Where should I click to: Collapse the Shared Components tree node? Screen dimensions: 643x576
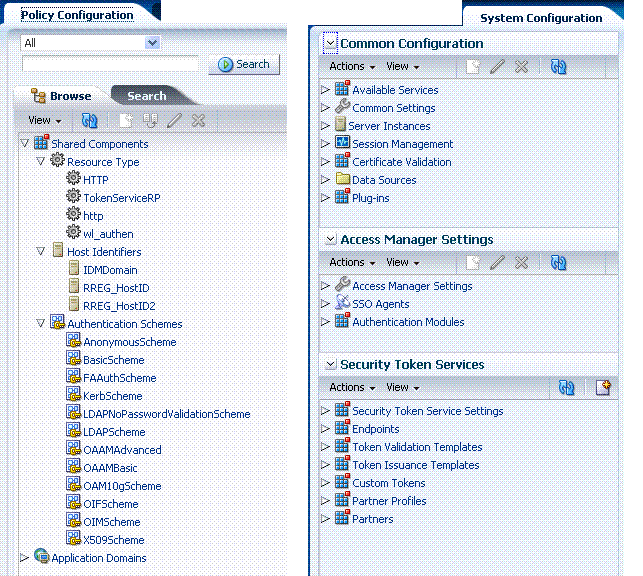pyautogui.click(x=25, y=143)
